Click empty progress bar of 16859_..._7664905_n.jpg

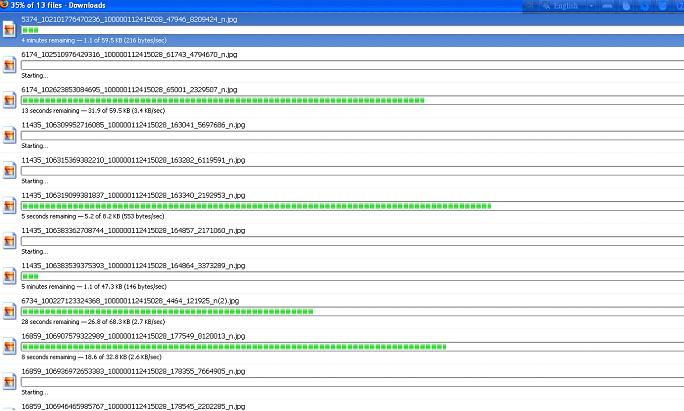point(352,382)
